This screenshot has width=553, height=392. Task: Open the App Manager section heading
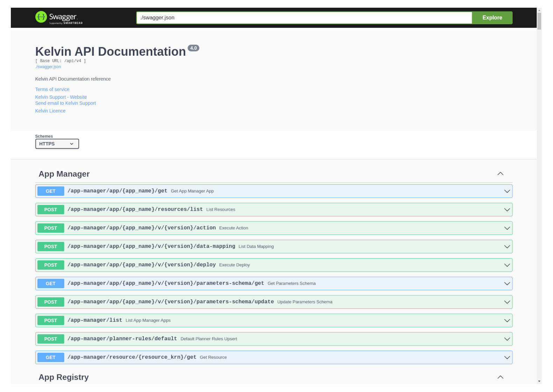[64, 174]
